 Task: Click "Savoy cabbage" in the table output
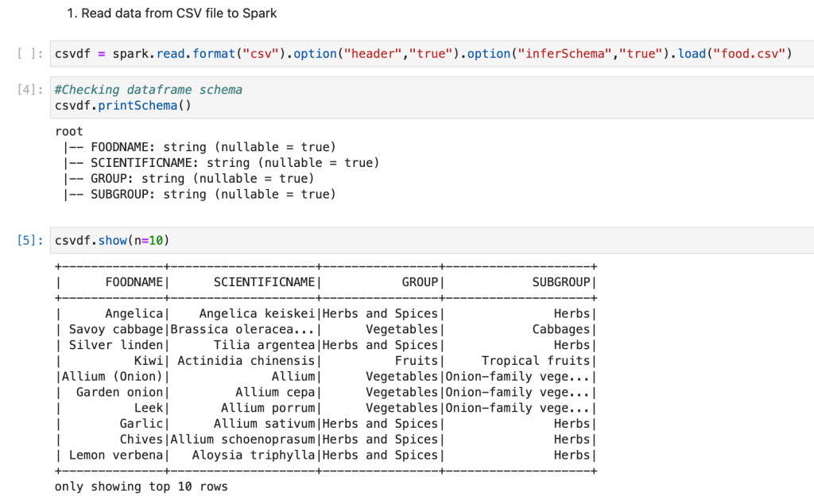116,329
